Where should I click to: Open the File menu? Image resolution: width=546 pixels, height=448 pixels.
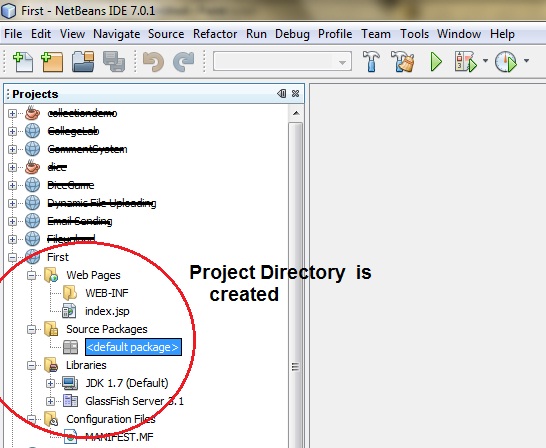coord(13,34)
